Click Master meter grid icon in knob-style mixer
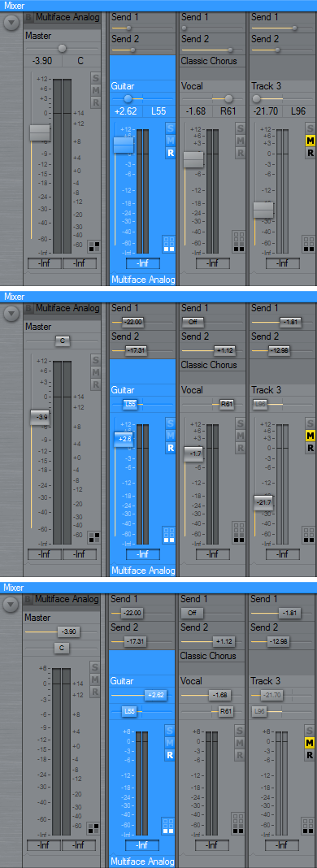Viewport: 317px width, 868px height. click(x=94, y=245)
